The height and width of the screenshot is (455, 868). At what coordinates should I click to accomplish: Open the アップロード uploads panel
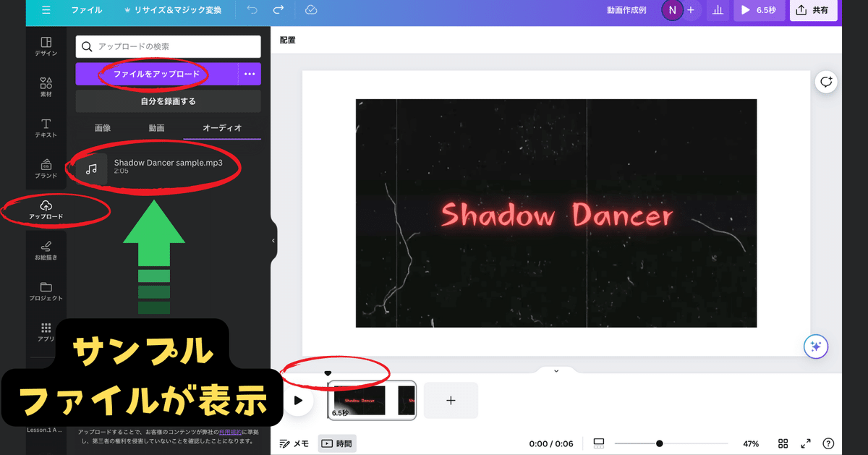46,211
